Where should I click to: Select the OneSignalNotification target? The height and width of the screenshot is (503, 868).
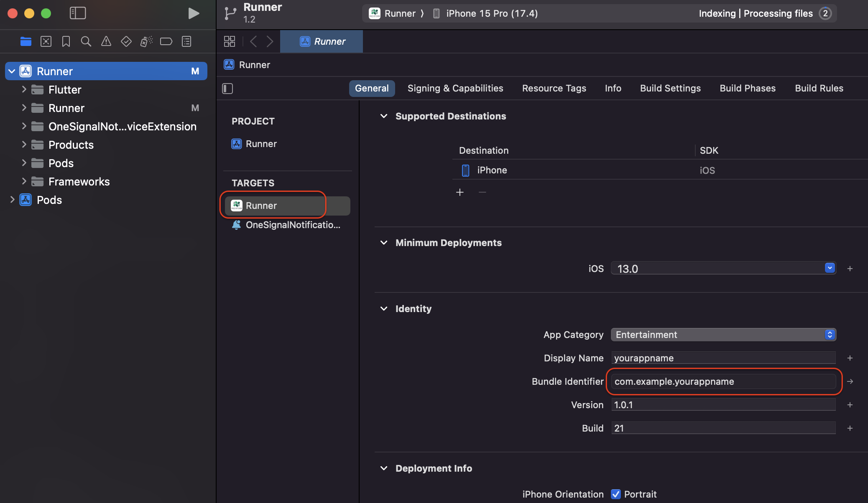(292, 225)
